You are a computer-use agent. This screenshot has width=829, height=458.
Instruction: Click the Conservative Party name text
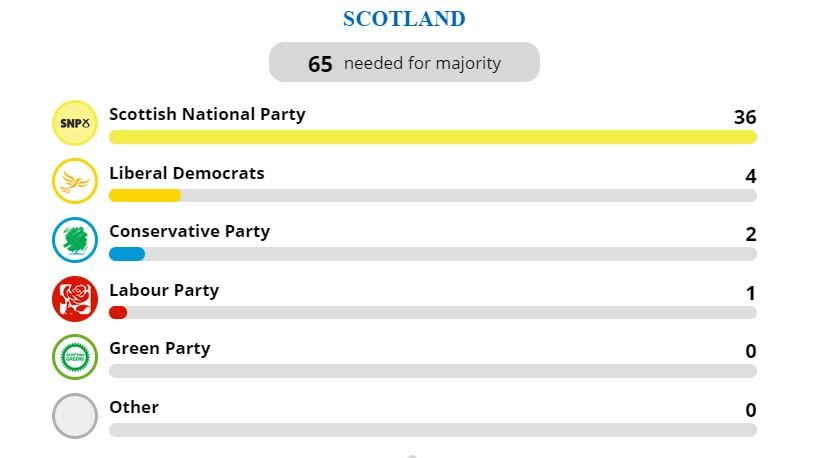point(189,232)
